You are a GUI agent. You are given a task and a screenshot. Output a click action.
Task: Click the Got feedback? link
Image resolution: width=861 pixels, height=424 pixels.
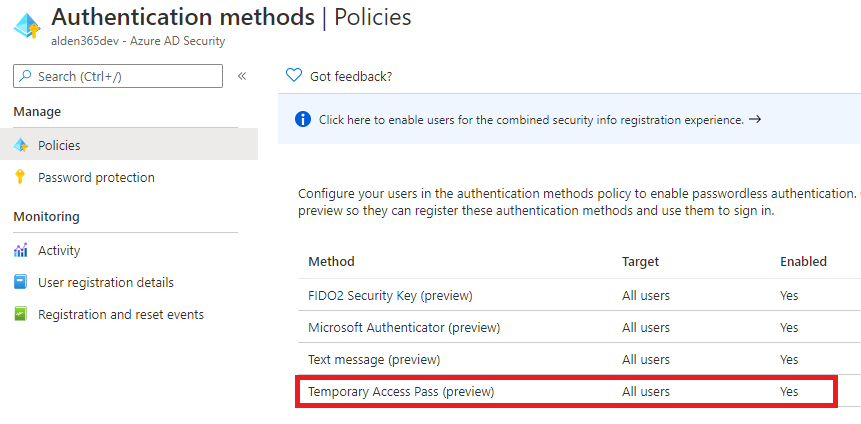click(351, 76)
